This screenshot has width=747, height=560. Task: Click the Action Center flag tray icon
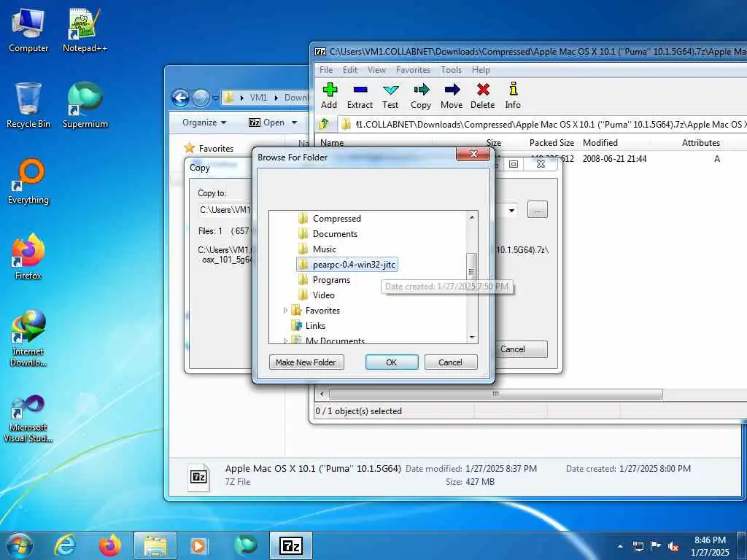tap(656, 545)
